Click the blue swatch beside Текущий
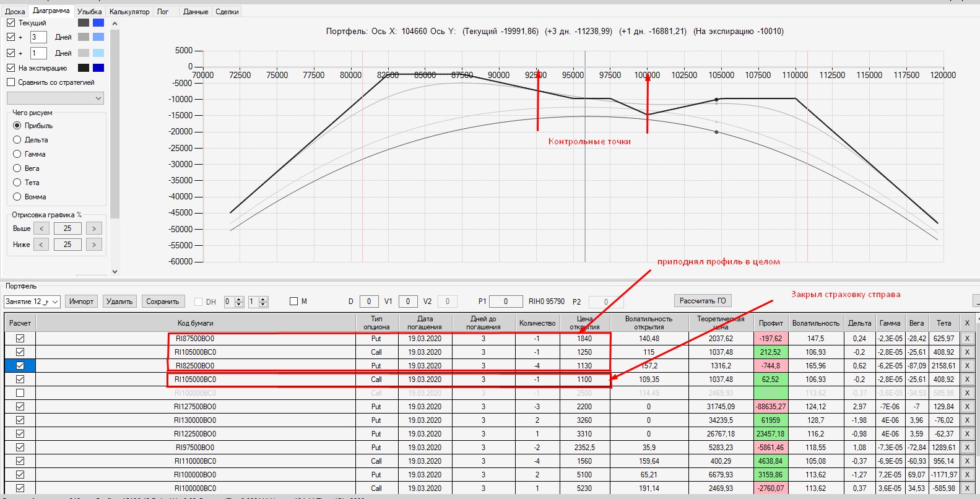Image resolution: width=980 pixels, height=499 pixels. [x=98, y=23]
